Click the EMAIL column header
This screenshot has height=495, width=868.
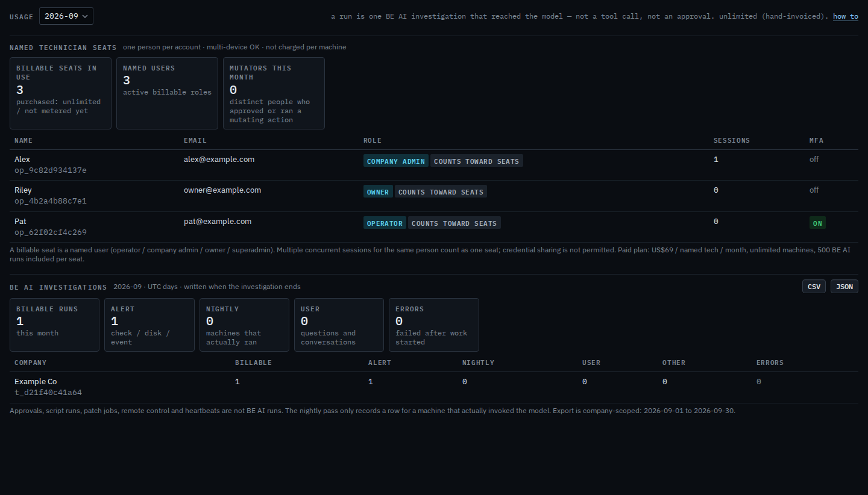click(195, 140)
